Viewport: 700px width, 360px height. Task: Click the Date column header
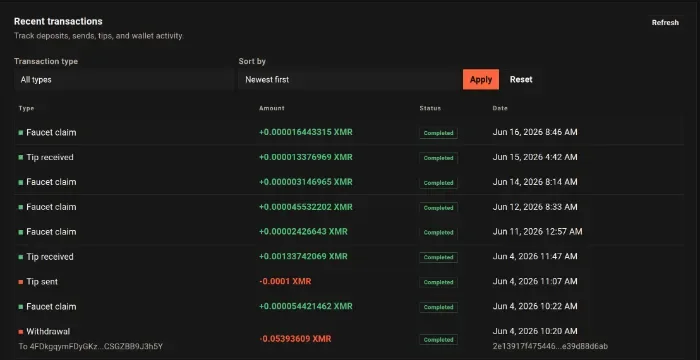point(500,108)
